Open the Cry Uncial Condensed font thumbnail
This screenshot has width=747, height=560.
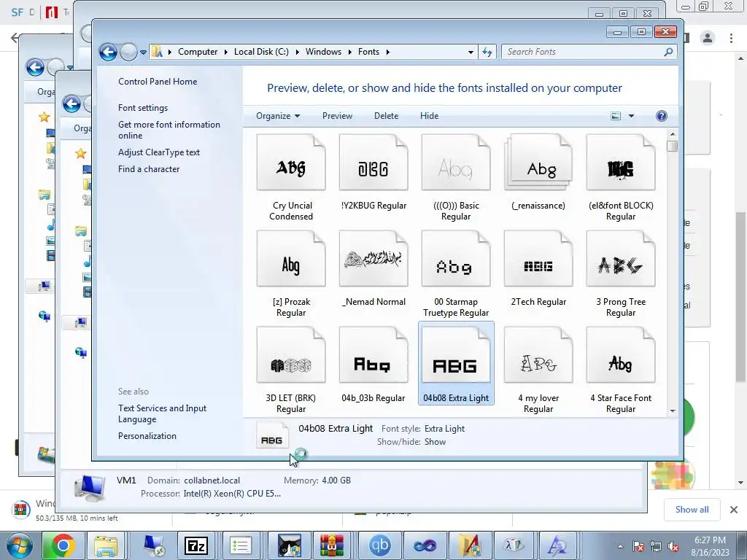tap(290, 163)
